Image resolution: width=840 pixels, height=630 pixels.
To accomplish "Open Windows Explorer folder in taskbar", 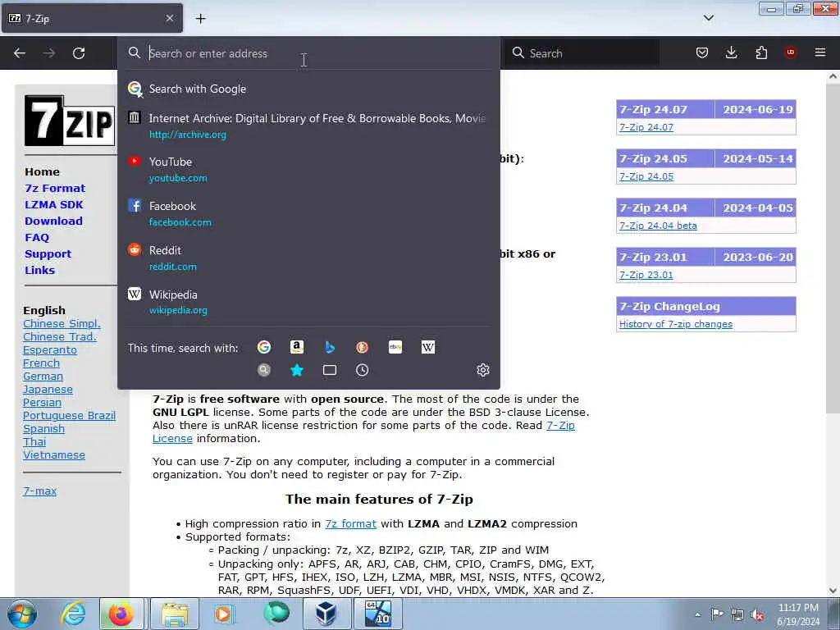I will click(175, 614).
